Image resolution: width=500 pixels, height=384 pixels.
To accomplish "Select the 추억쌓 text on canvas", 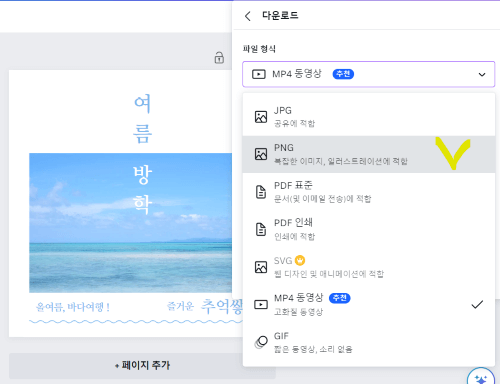I will [x=222, y=307].
